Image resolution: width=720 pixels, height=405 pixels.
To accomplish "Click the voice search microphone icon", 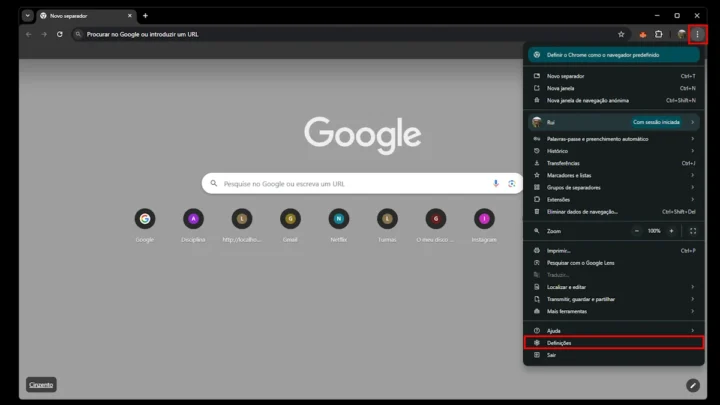I will coord(496,183).
